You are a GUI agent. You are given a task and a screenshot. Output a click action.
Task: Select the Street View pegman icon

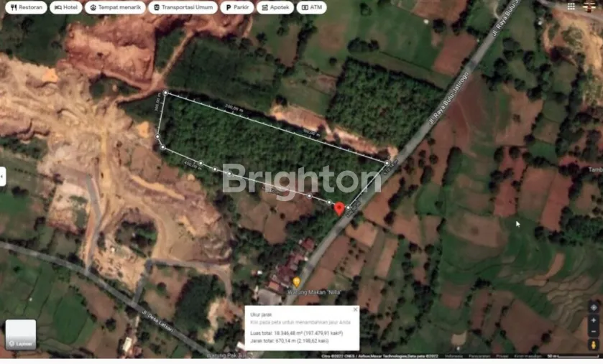pyautogui.click(x=594, y=345)
